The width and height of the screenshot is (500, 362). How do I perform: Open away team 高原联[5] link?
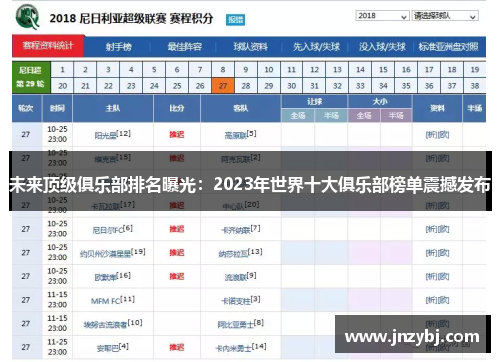click(240, 134)
